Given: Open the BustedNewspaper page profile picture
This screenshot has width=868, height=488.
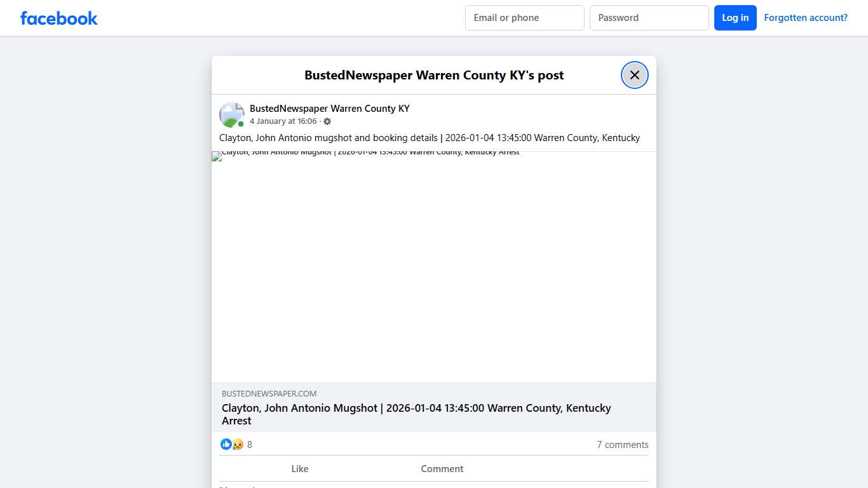Looking at the screenshot, I should (231, 115).
